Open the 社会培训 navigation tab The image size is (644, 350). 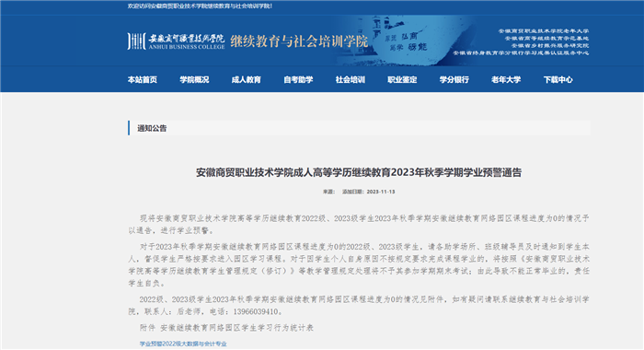tap(350, 80)
